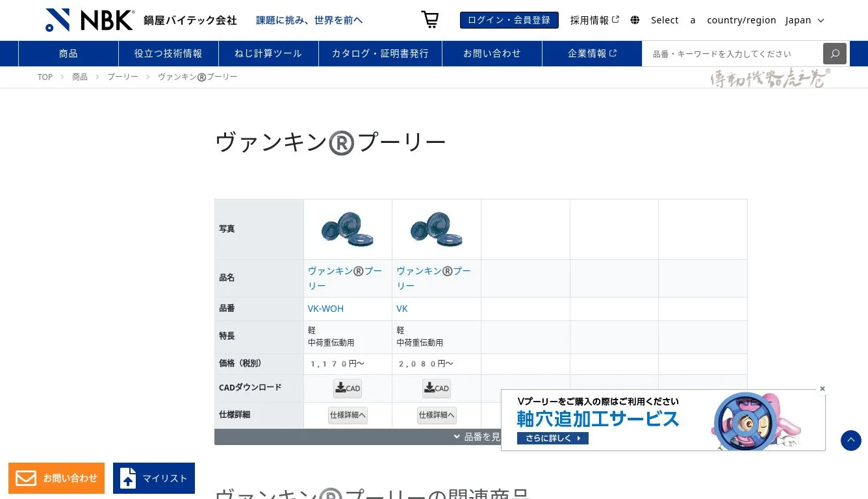Screen dimensions: 868x499
Task: Open ヴァンキンプーリー name link above VK
Action: [x=434, y=278]
